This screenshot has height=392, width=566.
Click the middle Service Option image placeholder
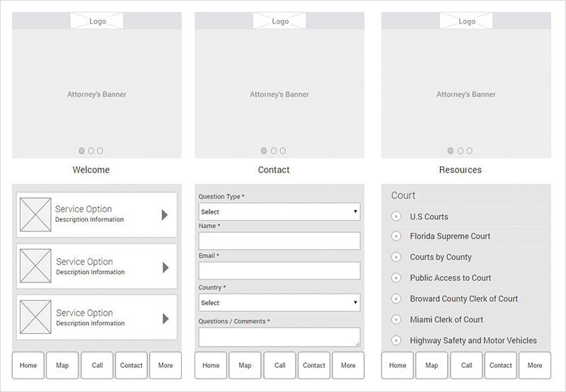pos(35,265)
